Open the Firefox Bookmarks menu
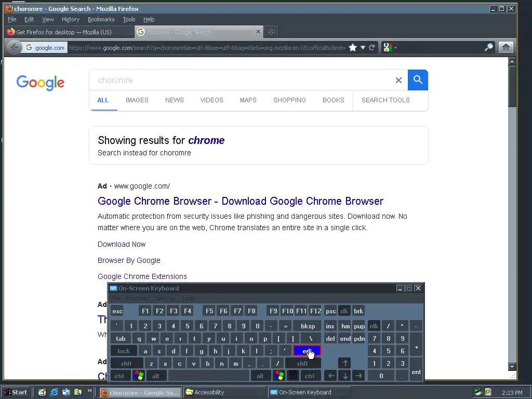This screenshot has width=532, height=399. tap(101, 19)
